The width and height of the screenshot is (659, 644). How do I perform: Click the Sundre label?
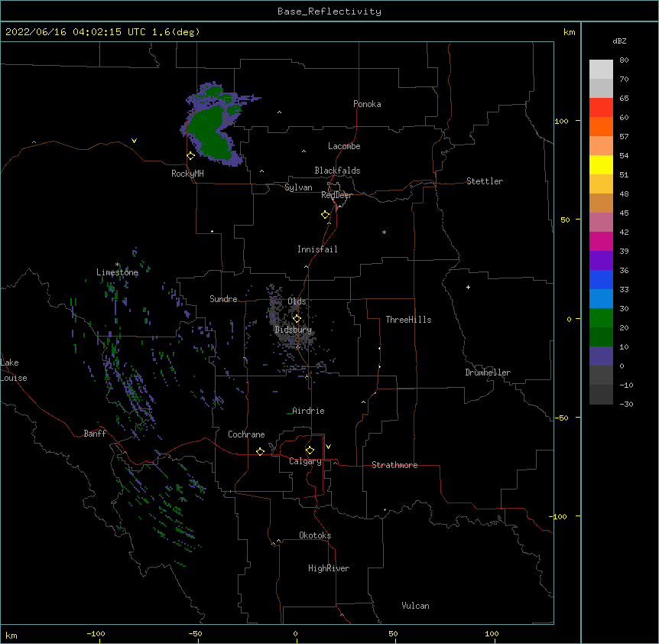coord(223,299)
